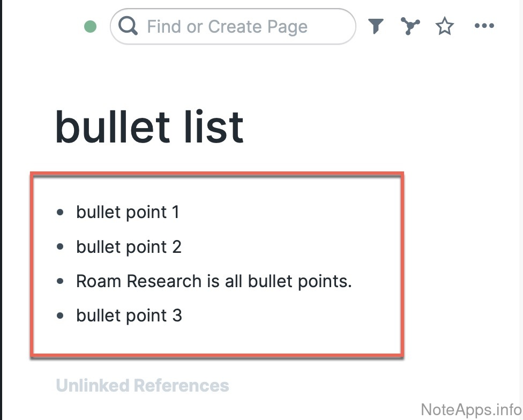Viewport: 523px width, 420px height.
Task: Click the 'bullet list' page title
Action: click(150, 127)
